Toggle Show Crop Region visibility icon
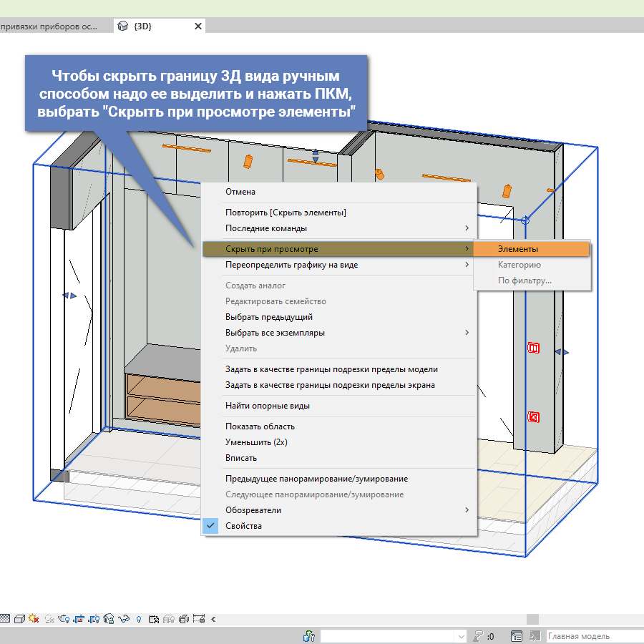 93,619
